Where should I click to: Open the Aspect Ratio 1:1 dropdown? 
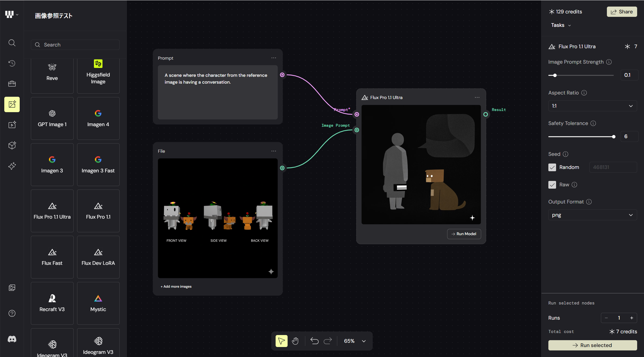click(592, 106)
